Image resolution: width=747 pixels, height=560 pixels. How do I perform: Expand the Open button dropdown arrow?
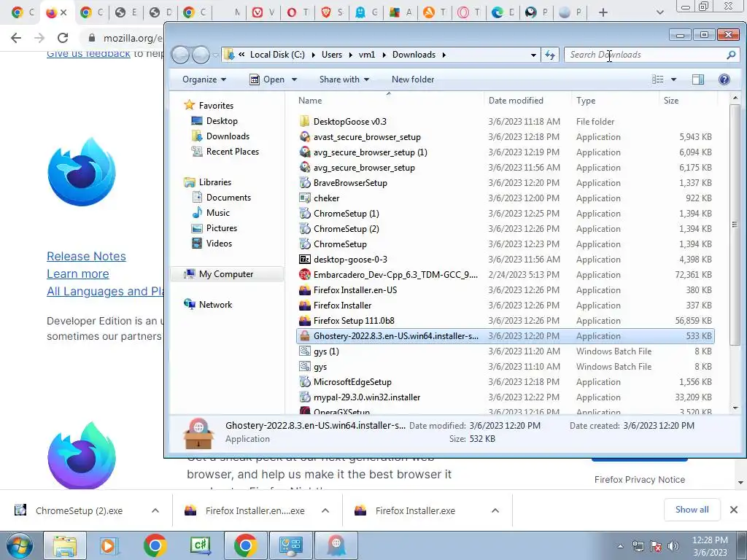[295, 79]
